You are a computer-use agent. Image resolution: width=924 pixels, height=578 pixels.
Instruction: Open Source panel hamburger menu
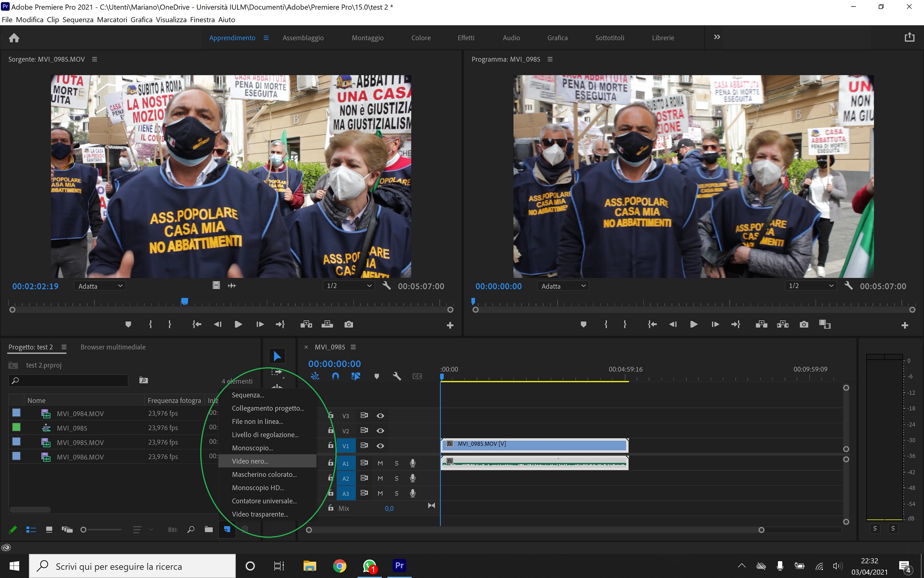tap(95, 59)
